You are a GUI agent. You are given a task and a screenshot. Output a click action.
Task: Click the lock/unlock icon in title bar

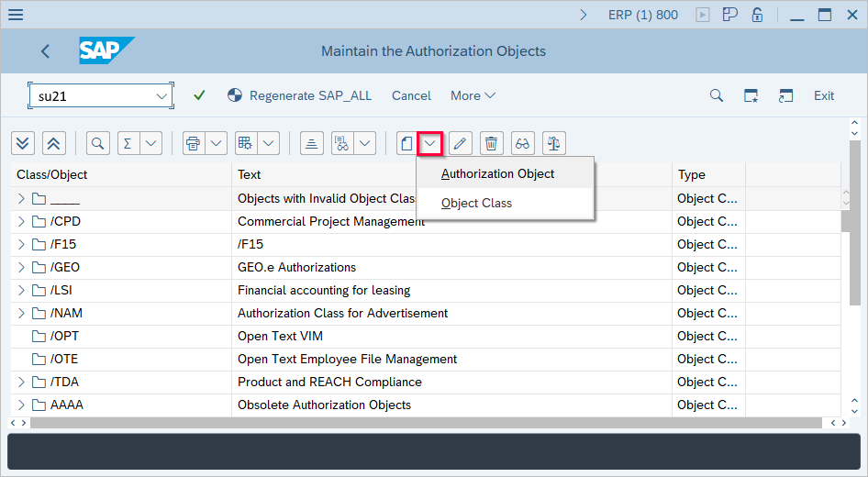click(757, 15)
